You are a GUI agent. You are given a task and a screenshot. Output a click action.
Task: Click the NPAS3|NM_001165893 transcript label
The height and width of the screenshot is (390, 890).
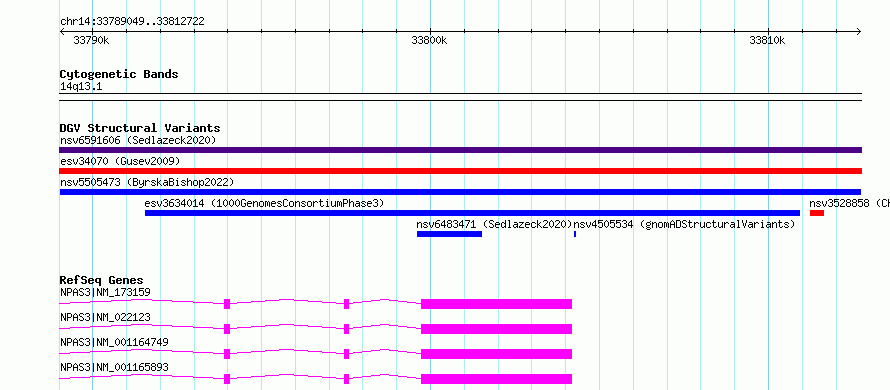coord(114,367)
